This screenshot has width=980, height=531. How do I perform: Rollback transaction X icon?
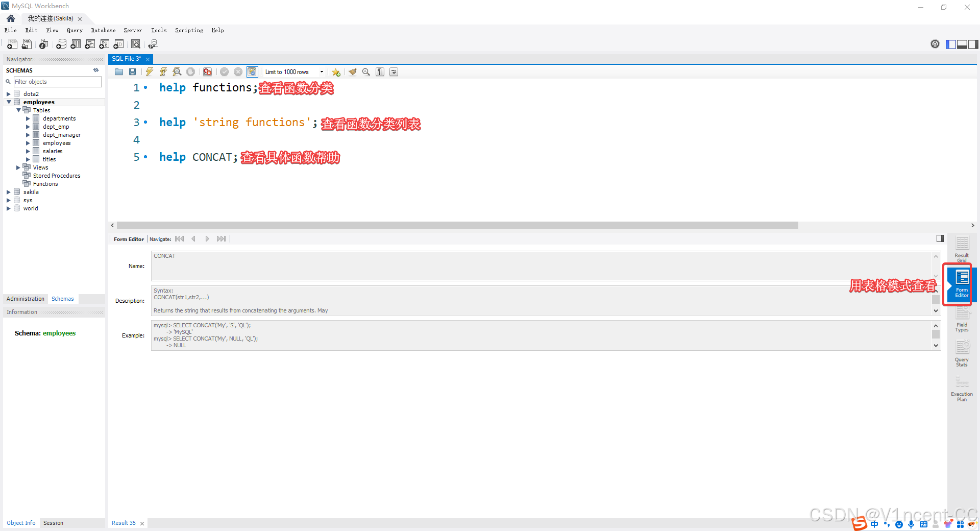238,72
